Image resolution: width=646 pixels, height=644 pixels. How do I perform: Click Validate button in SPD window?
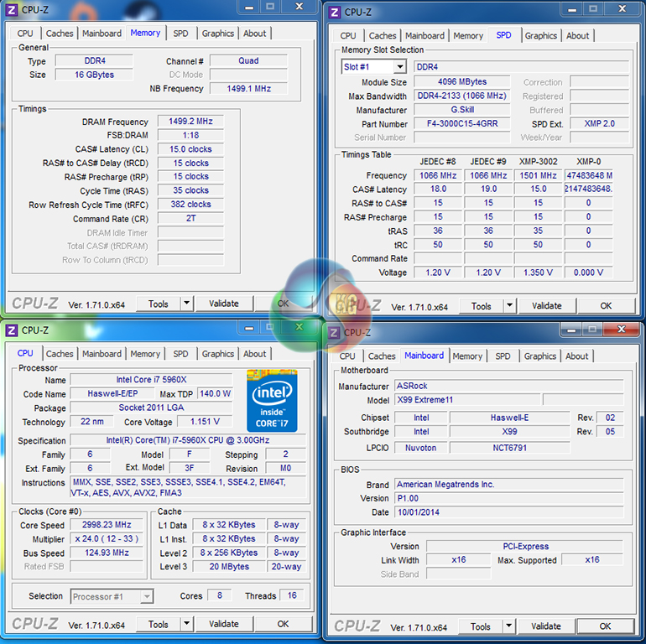[x=547, y=306]
